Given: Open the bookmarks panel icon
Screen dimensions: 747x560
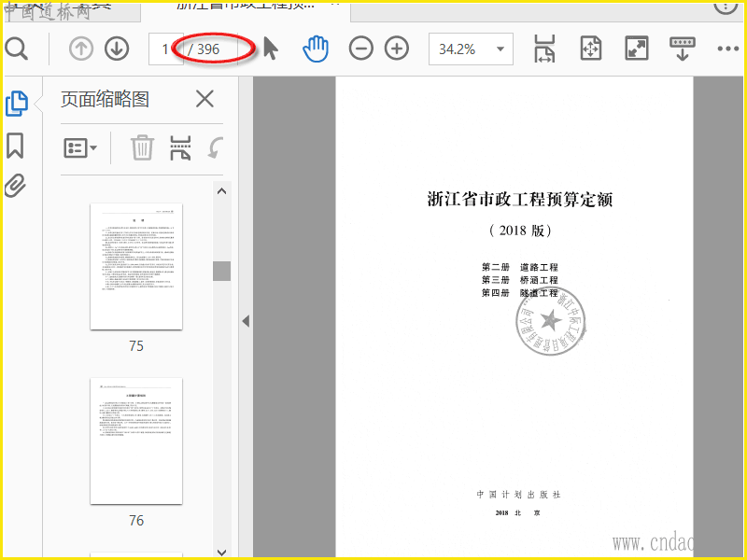Looking at the screenshot, I should click(x=15, y=146).
